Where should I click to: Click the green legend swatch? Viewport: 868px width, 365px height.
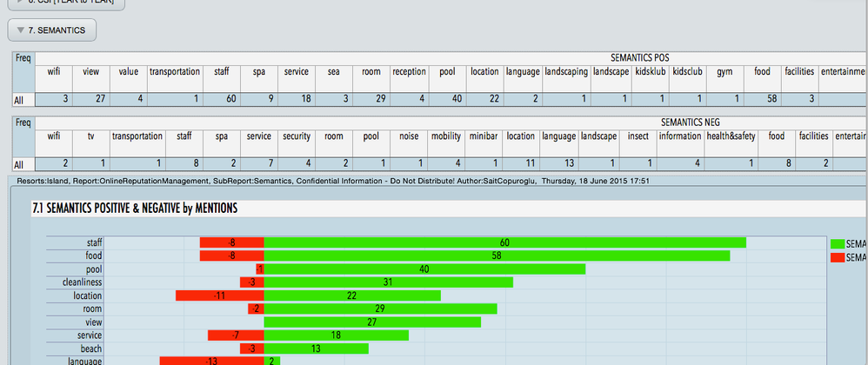point(837,244)
